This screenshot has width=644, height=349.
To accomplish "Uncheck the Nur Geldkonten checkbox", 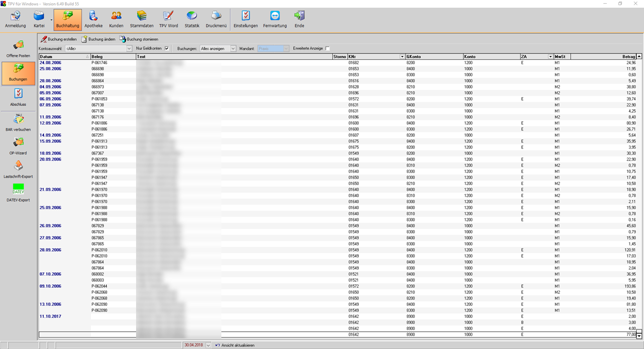I will [167, 48].
